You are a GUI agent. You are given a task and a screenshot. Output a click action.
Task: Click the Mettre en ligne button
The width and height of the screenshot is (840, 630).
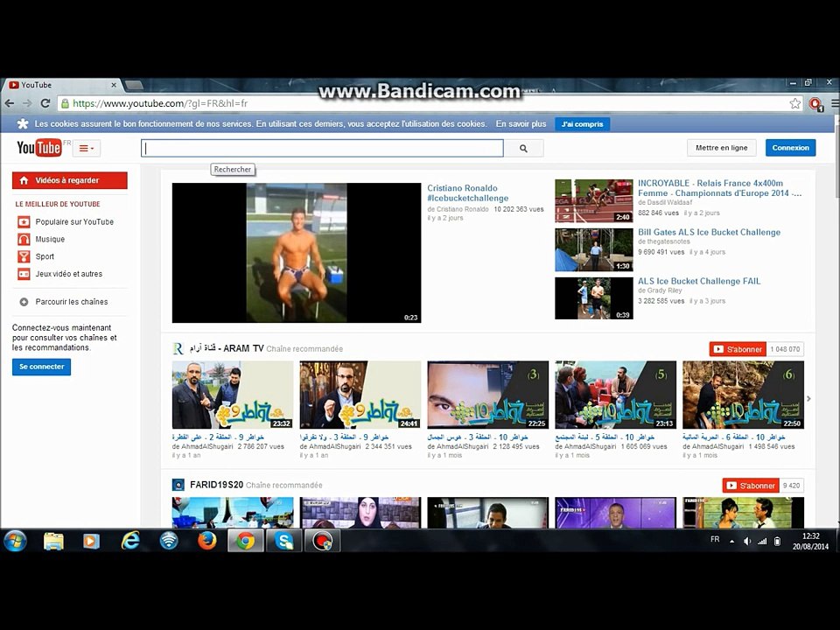point(721,148)
